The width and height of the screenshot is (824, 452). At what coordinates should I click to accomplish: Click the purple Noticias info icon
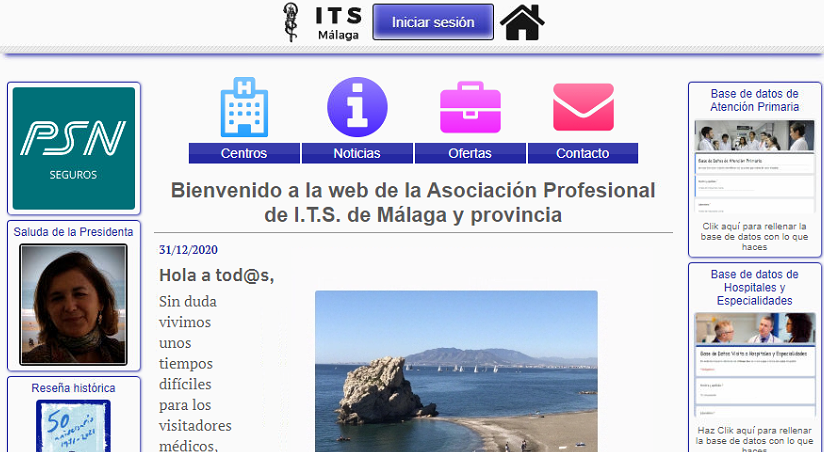pos(357,106)
